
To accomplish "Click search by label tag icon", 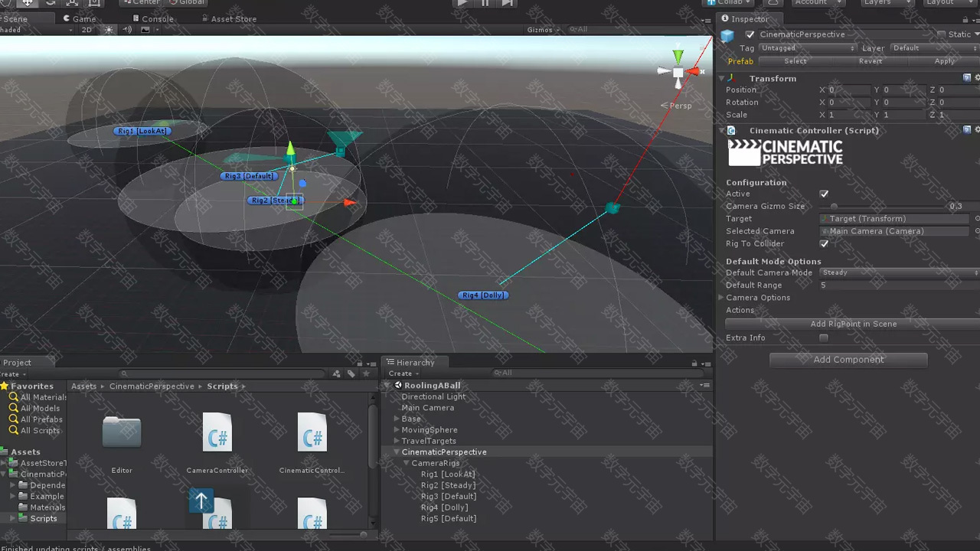I will 351,373.
